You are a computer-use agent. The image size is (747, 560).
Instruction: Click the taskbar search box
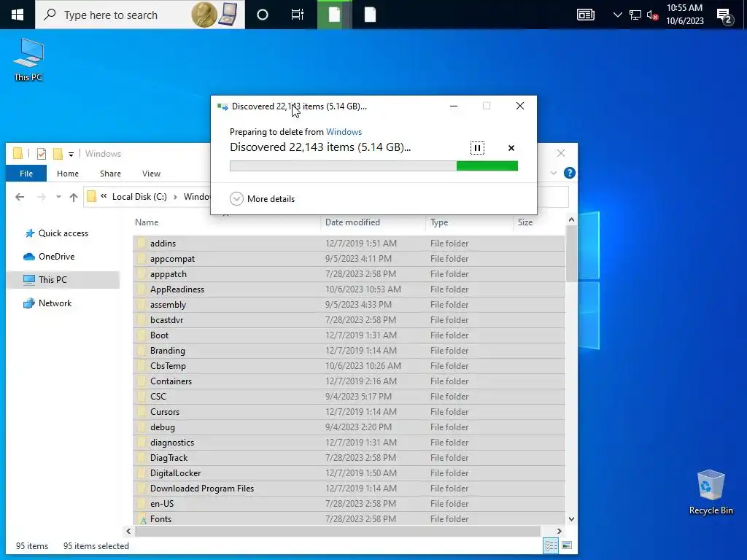coord(140,15)
